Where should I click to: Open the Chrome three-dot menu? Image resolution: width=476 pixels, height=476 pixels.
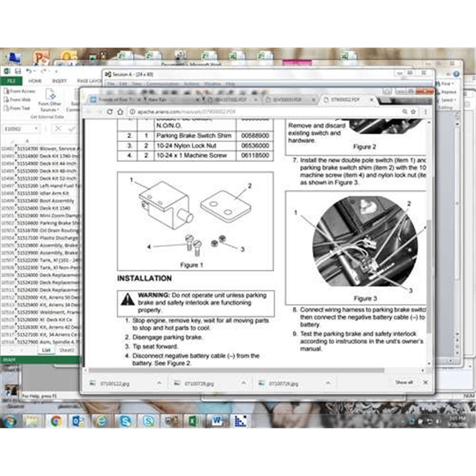[x=425, y=112]
